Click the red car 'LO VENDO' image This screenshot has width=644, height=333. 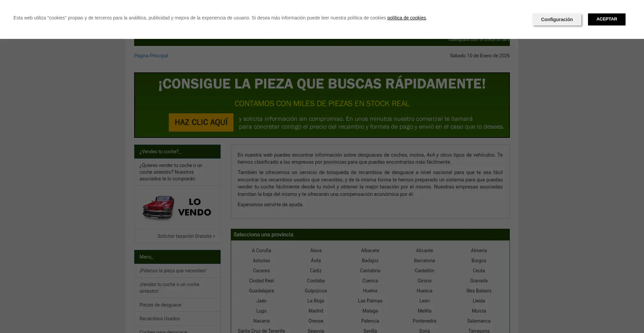pyautogui.click(x=177, y=207)
